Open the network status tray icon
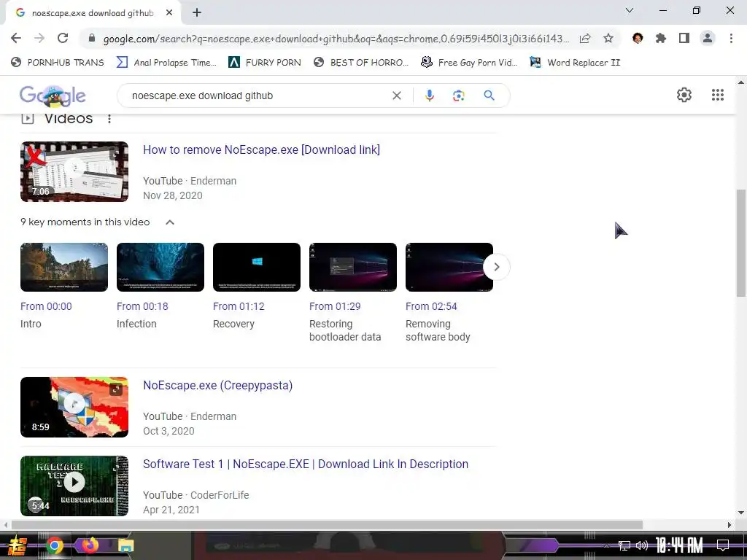The image size is (747, 560). click(624, 545)
